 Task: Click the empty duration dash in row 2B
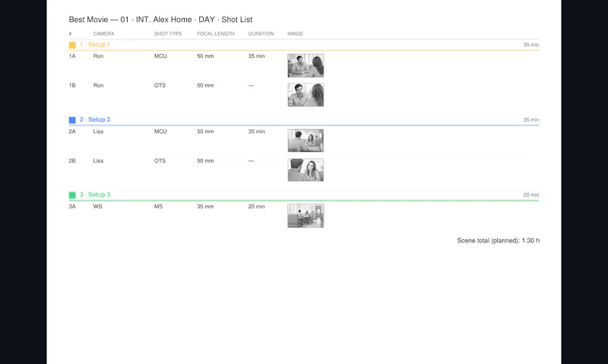[252, 160]
